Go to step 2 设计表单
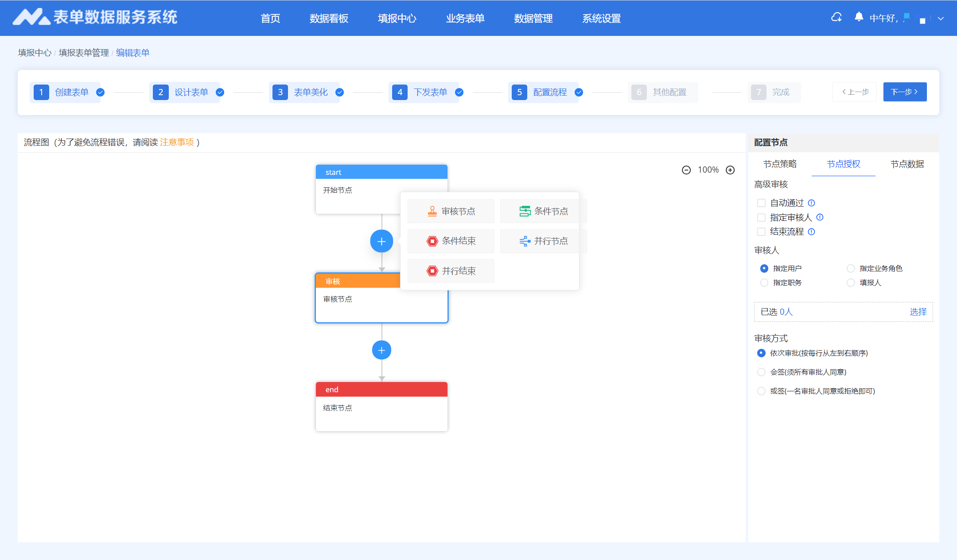 [185, 92]
